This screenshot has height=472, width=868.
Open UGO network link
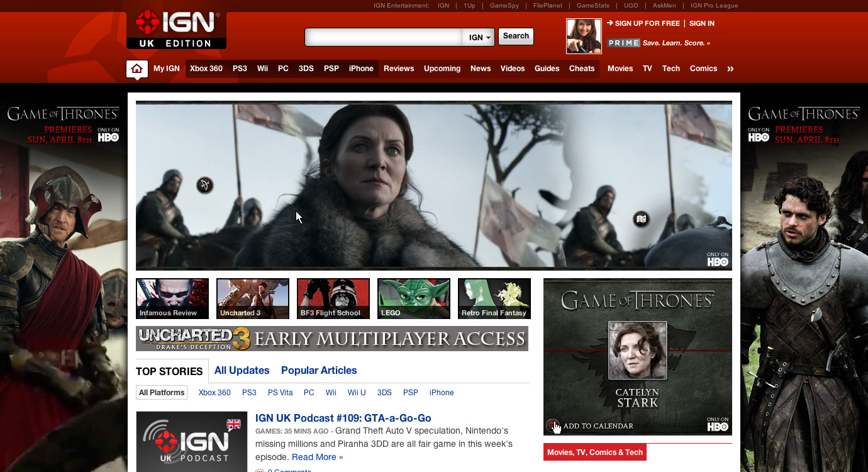(631, 6)
